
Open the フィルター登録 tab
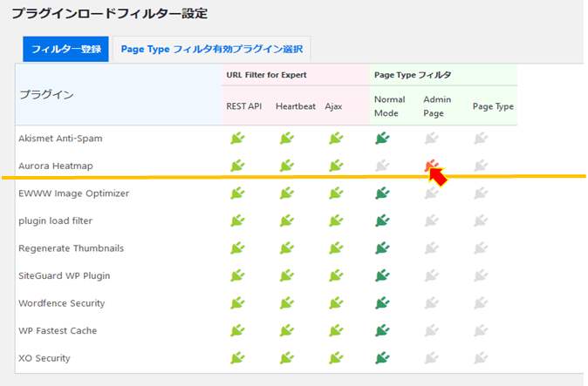click(65, 49)
